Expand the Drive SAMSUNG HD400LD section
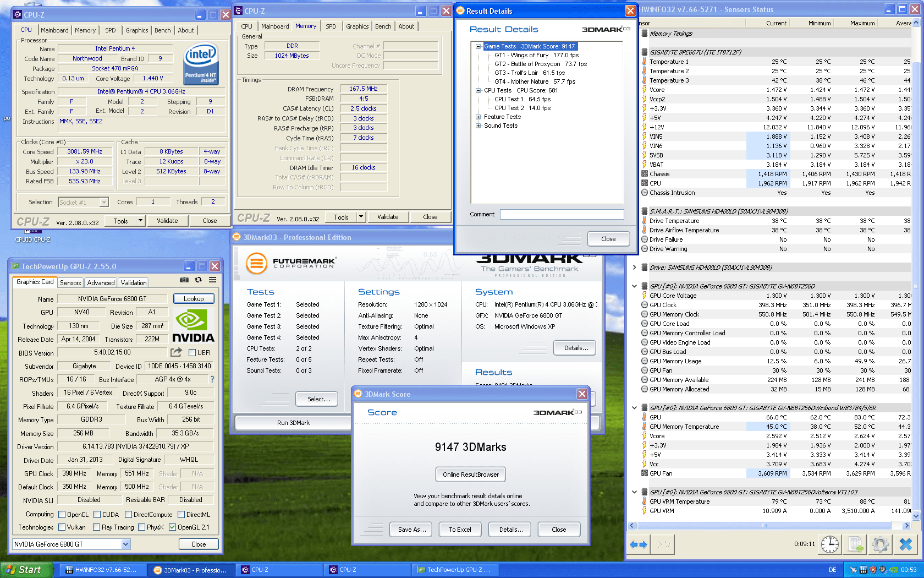The width and height of the screenshot is (924, 578). tap(634, 268)
